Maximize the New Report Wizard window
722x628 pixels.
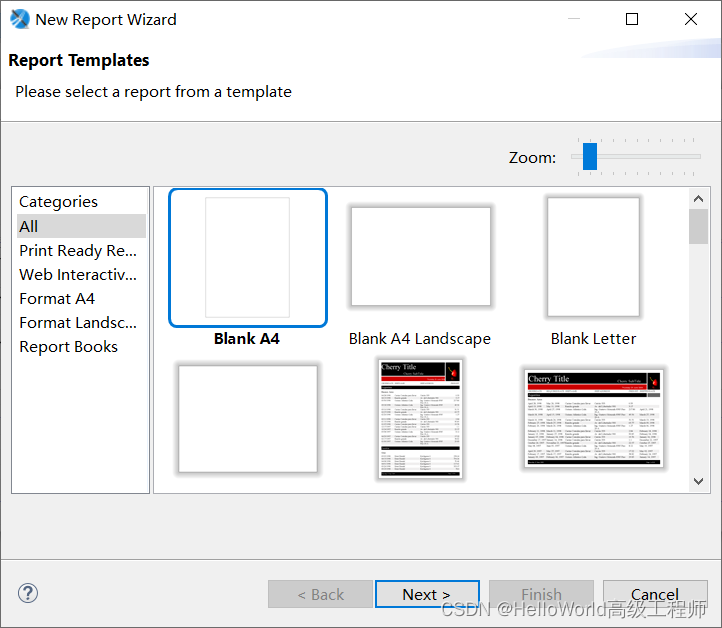632,19
